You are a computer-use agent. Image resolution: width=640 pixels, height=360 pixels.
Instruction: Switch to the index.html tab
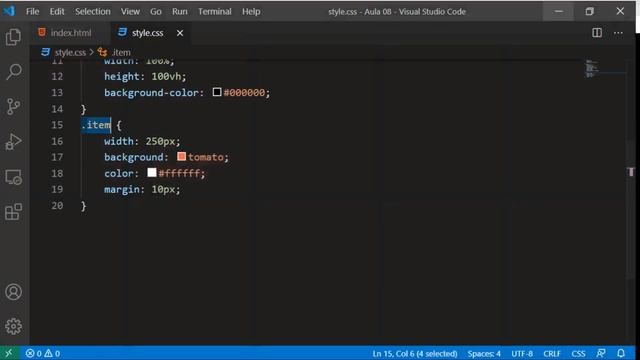pyautogui.click(x=70, y=33)
